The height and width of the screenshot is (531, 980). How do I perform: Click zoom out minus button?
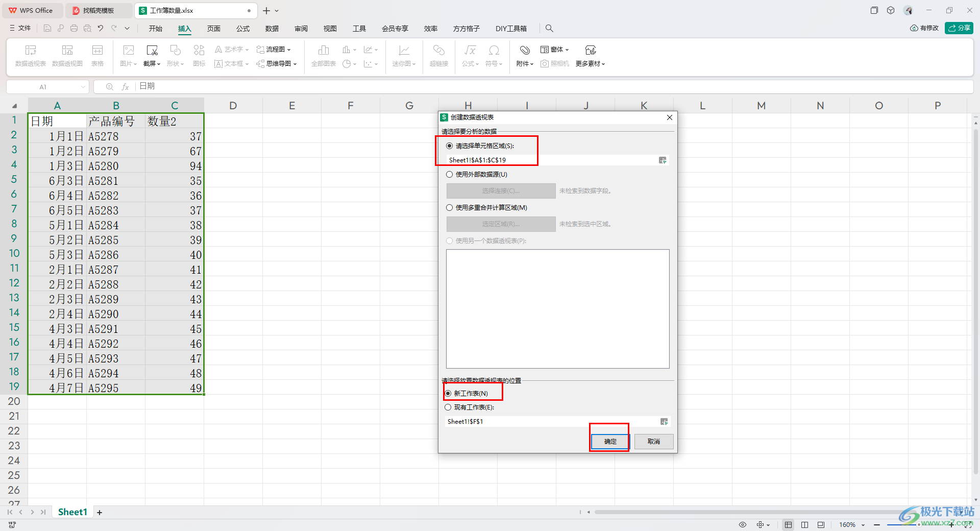pos(877,525)
